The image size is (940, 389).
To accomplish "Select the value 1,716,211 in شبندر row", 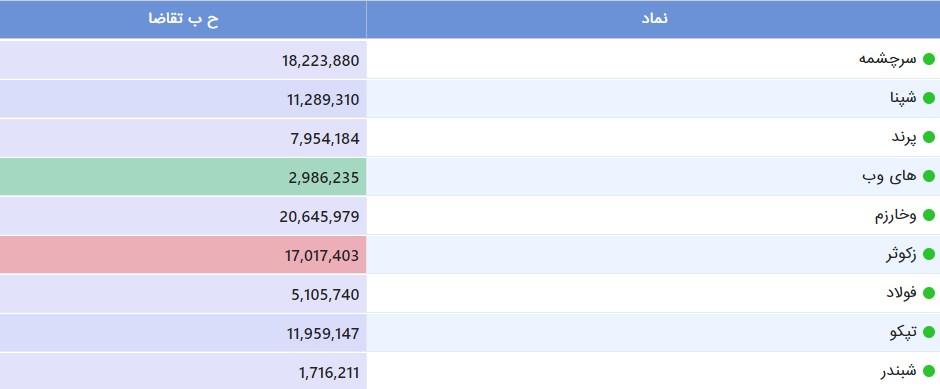I will (329, 373).
